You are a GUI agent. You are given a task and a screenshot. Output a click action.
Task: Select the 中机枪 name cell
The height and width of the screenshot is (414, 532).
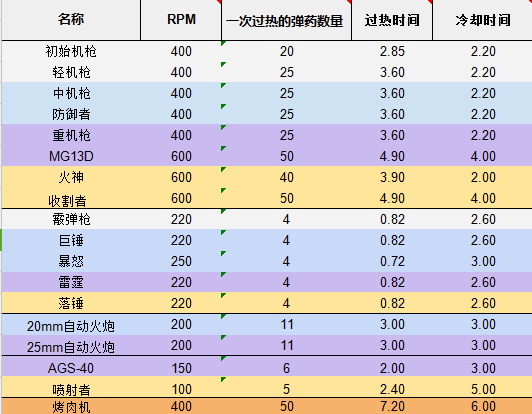pyautogui.click(x=71, y=93)
